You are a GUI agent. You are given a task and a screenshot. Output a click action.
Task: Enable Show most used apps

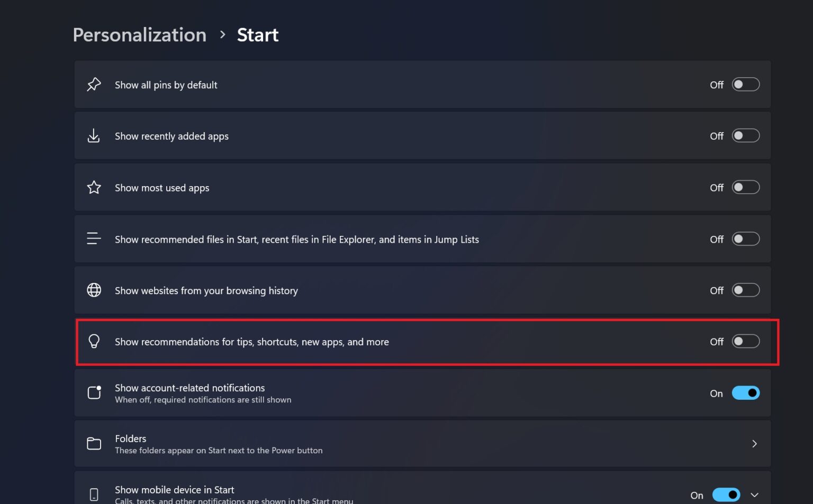point(746,187)
